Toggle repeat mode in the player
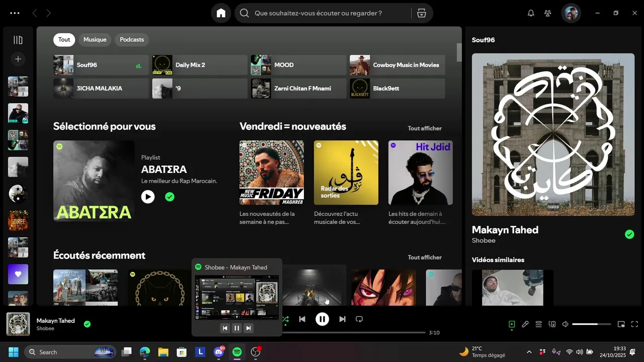The width and height of the screenshot is (644, 362). [x=359, y=319]
